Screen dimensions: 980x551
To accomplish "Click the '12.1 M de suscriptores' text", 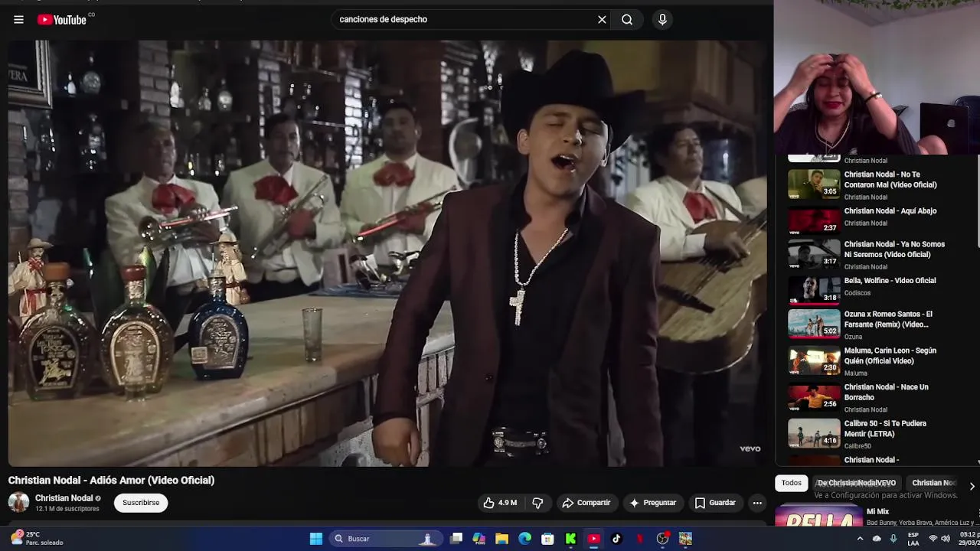I will pos(67,509).
